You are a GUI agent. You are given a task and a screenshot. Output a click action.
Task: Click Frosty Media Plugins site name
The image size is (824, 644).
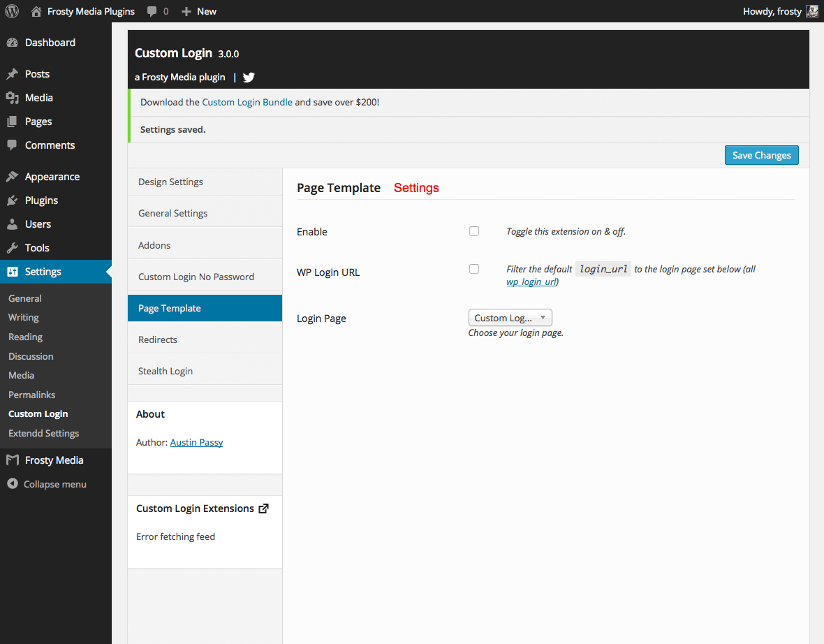click(x=91, y=11)
